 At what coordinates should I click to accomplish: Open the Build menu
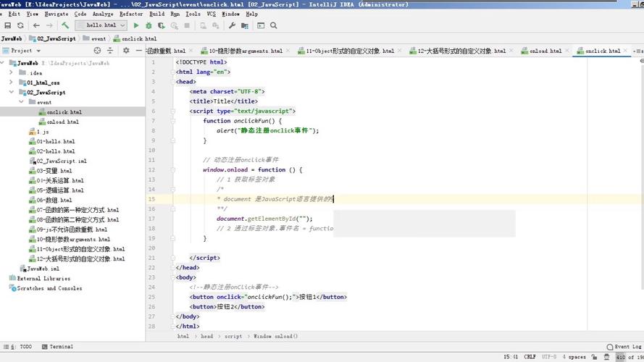click(157, 14)
